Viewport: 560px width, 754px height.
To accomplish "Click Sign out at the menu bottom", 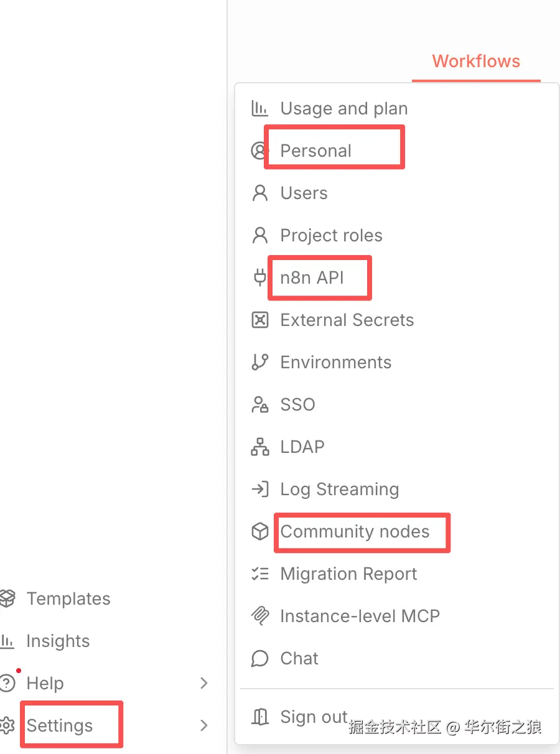I will (x=313, y=717).
